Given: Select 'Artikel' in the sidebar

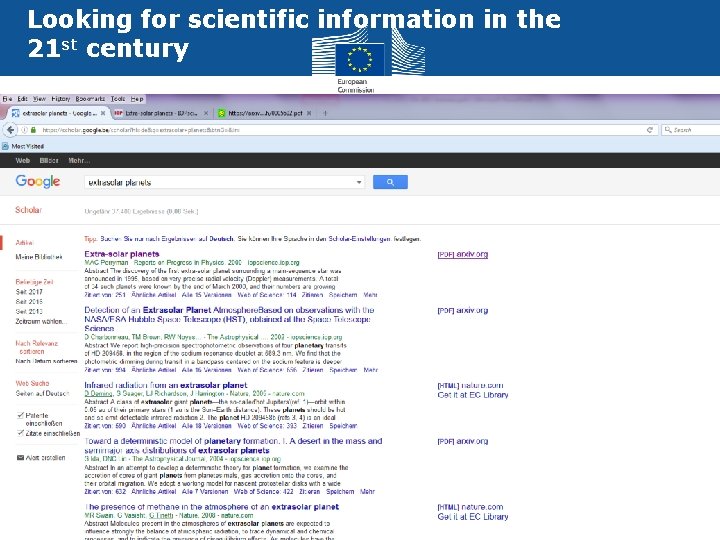Looking at the screenshot, I should click(x=24, y=242).
